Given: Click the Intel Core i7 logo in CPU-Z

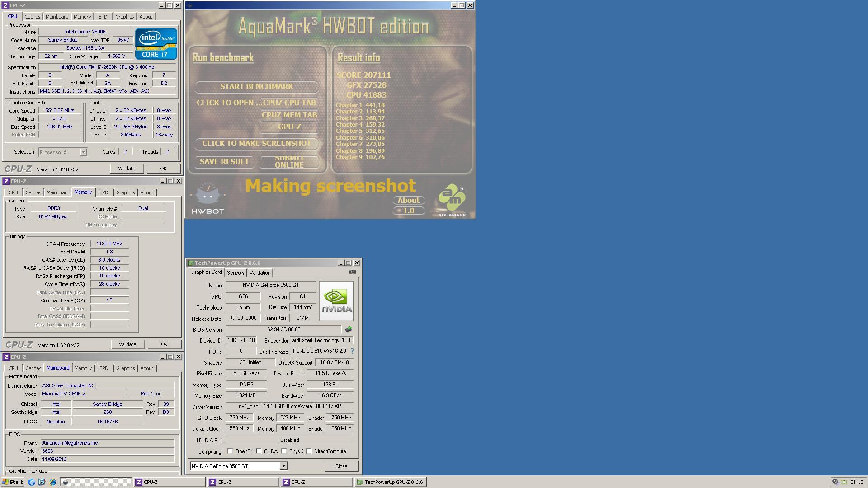Looking at the screenshot, I should tap(156, 44).
